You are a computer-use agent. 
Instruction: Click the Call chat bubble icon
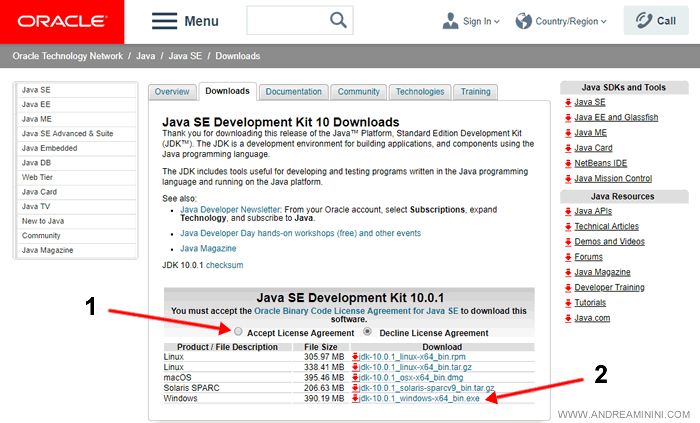pyautogui.click(x=640, y=21)
